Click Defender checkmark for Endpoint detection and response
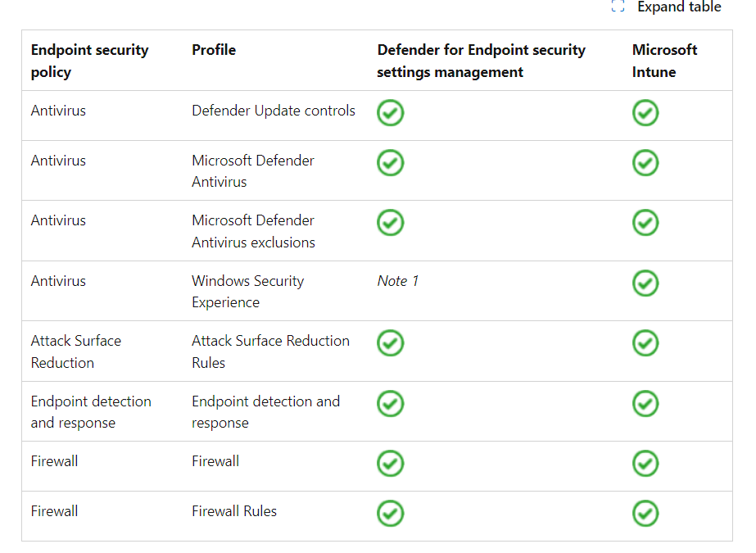 (x=390, y=404)
